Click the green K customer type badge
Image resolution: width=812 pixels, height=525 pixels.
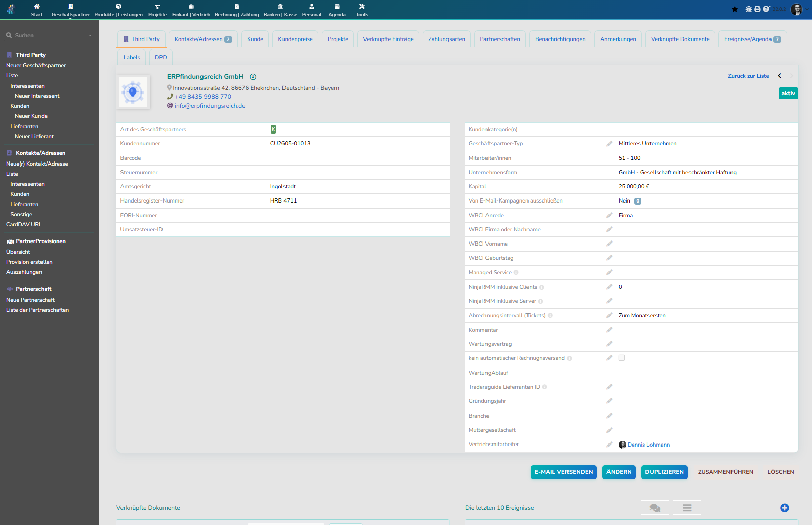tap(273, 129)
